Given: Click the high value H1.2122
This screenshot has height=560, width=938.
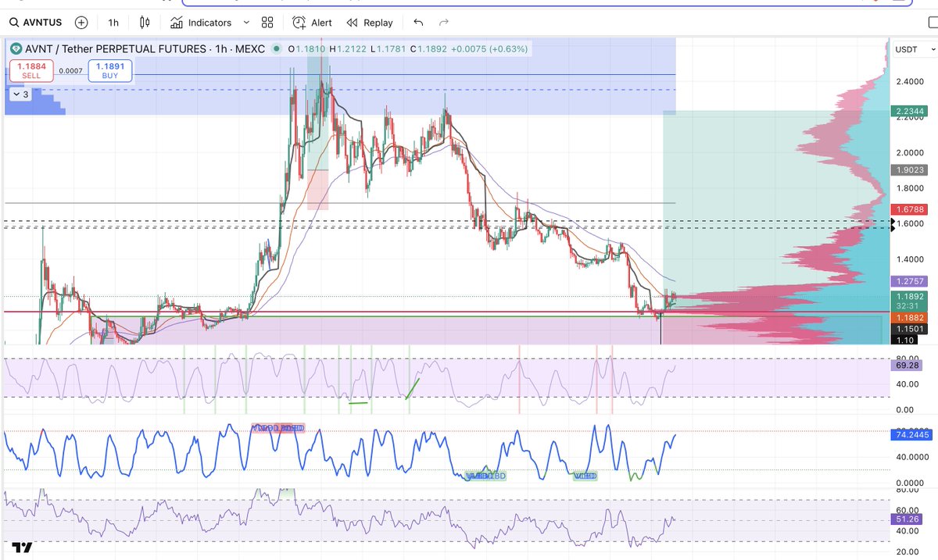Looking at the screenshot, I should pyautogui.click(x=346, y=49).
